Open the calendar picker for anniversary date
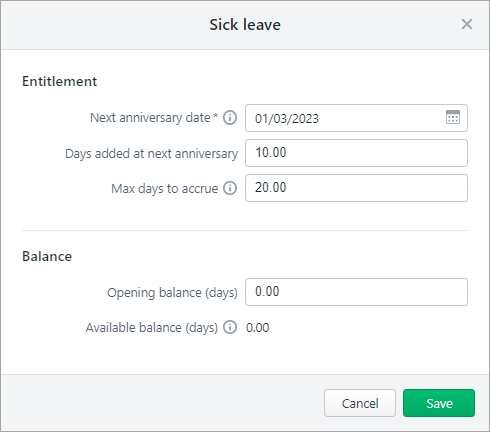The height and width of the screenshot is (432, 490). click(x=453, y=117)
